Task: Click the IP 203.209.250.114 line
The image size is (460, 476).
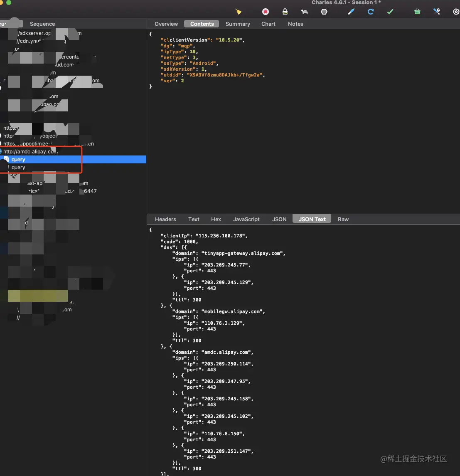Action: point(219,364)
